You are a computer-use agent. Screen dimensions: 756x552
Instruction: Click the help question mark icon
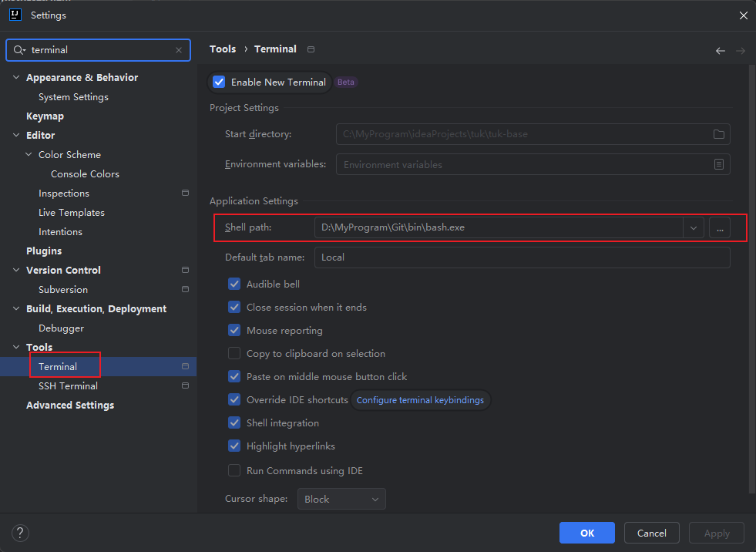(x=21, y=533)
